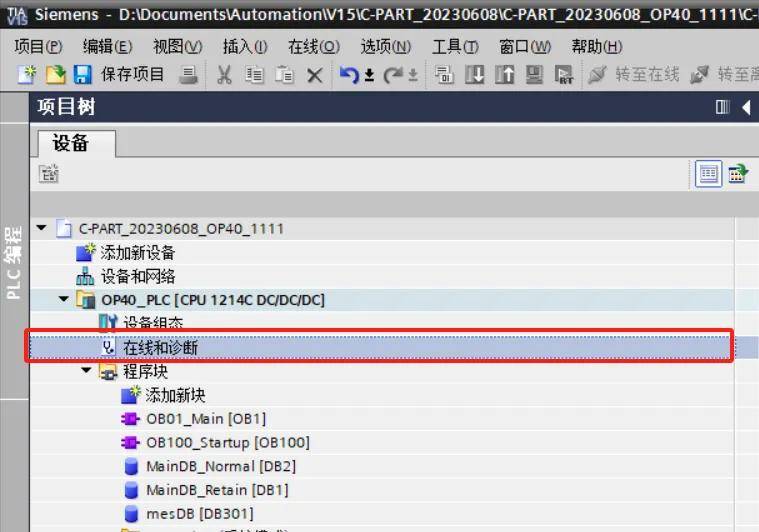Click 转至在线 go online button

pyautogui.click(x=647, y=75)
